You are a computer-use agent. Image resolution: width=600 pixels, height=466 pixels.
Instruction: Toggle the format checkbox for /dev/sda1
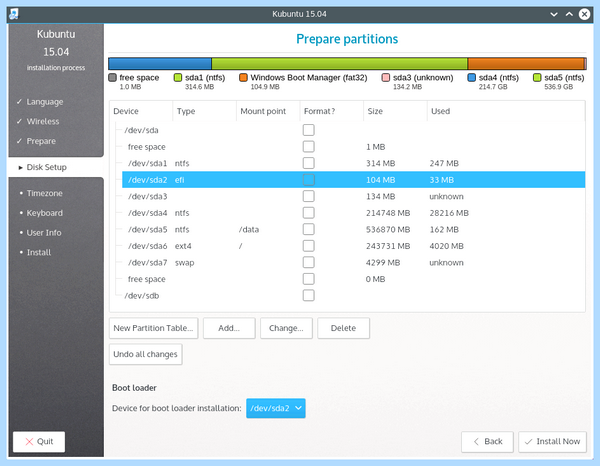tap(308, 163)
